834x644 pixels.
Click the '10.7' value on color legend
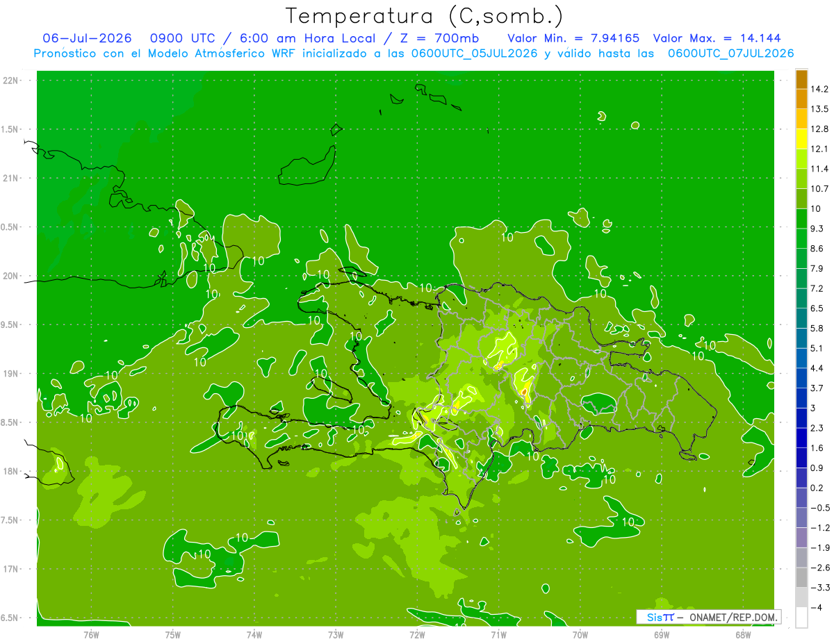[819, 189]
